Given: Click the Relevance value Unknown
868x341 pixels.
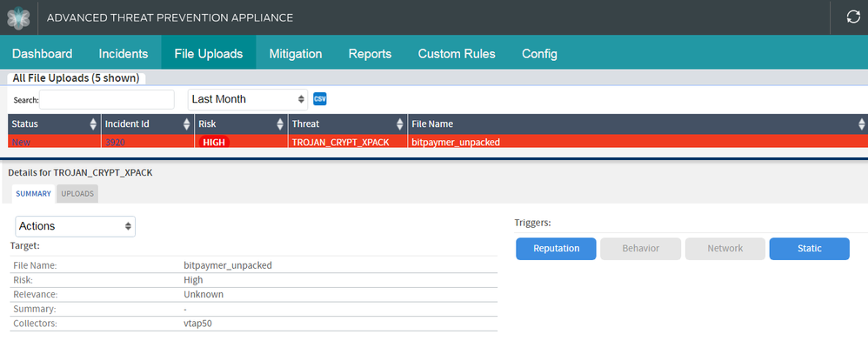Looking at the screenshot, I should click(204, 295).
